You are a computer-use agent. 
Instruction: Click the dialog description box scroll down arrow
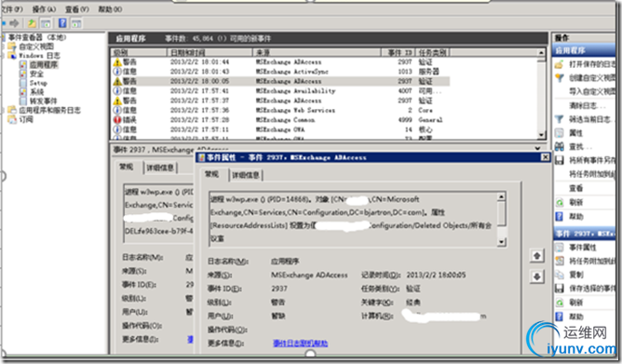501,241
